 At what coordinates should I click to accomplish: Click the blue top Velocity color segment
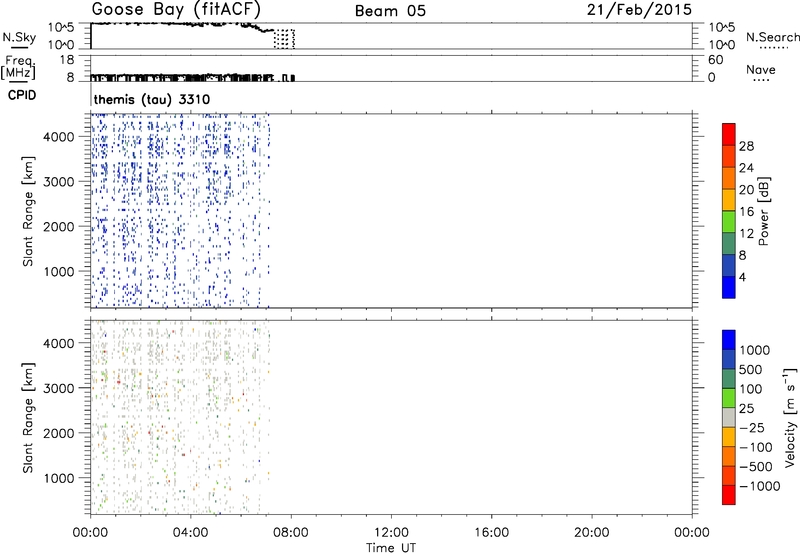[x=729, y=340]
